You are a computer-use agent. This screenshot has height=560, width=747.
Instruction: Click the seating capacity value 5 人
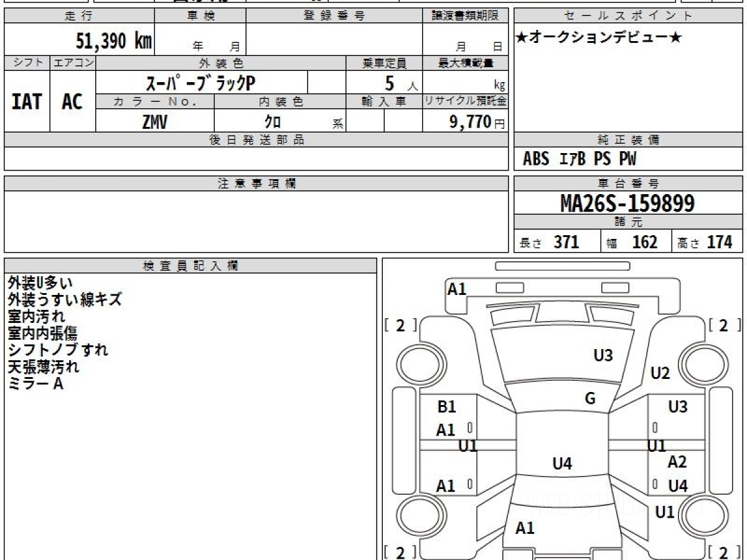tap(400, 83)
